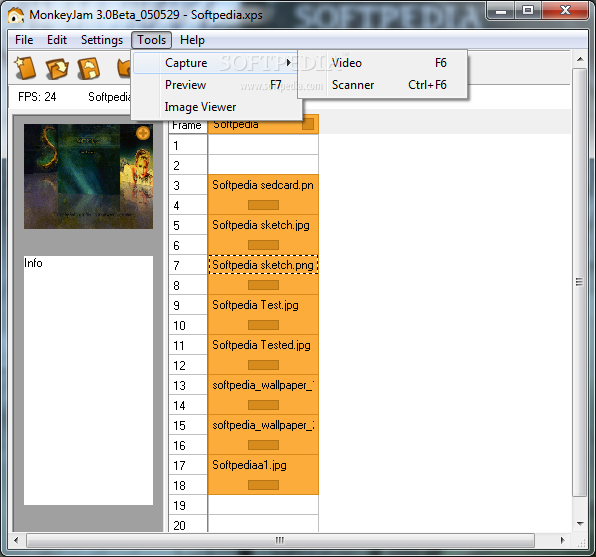The width and height of the screenshot is (596, 557).
Task: Click frame number 17 row header
Action: [188, 465]
